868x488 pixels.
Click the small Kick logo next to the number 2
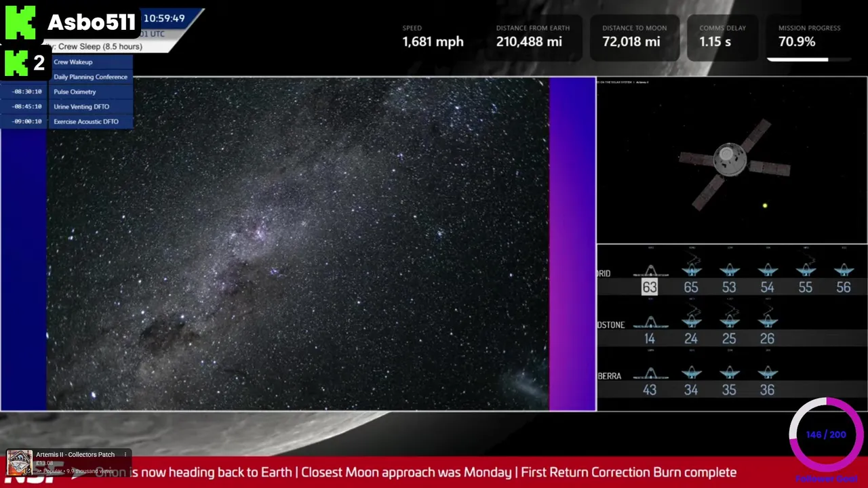pos(16,63)
